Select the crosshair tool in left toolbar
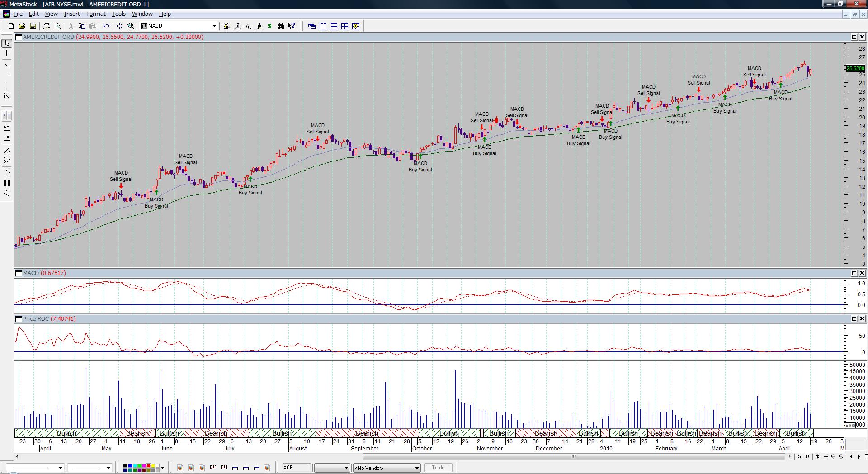 point(7,53)
